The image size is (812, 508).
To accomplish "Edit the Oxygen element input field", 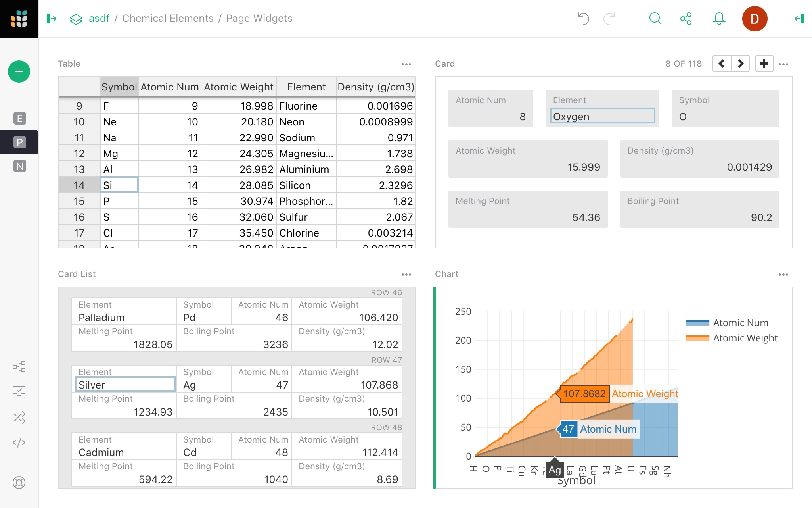I will [602, 116].
